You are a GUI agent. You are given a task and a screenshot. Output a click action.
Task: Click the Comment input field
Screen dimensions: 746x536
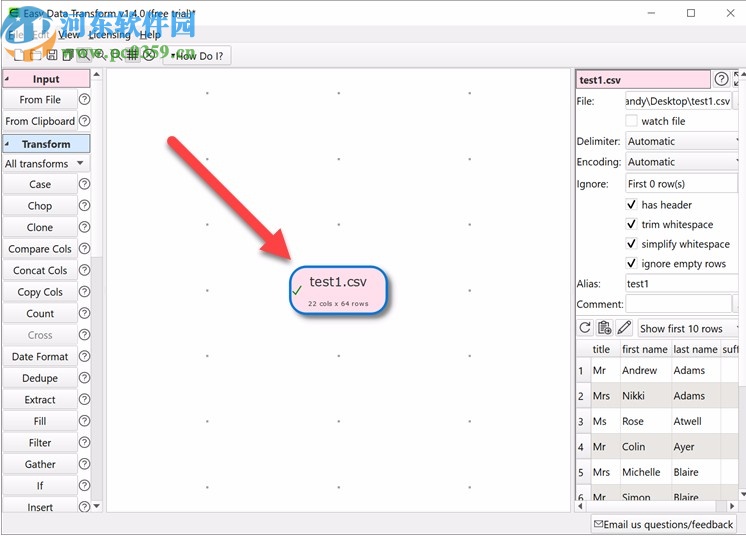click(678, 304)
